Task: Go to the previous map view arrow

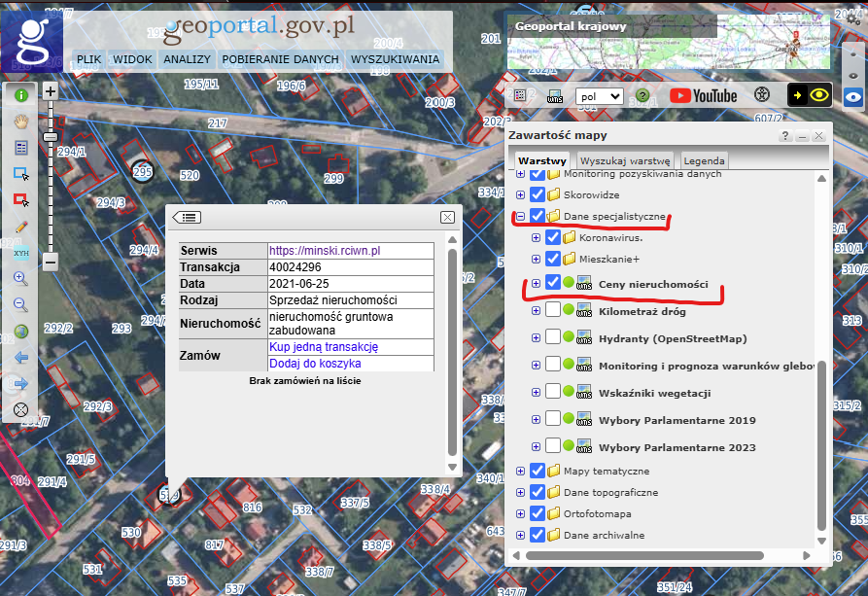Action: (20, 358)
